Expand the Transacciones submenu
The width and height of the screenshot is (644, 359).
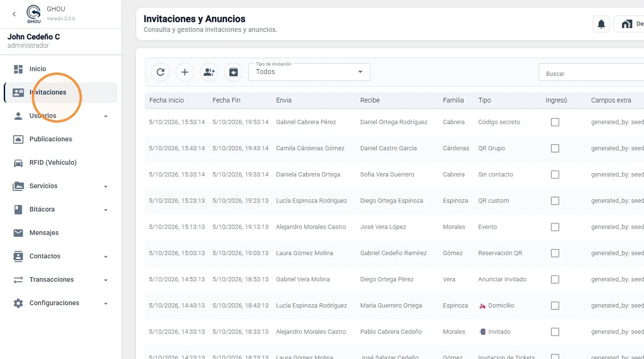pos(106,280)
